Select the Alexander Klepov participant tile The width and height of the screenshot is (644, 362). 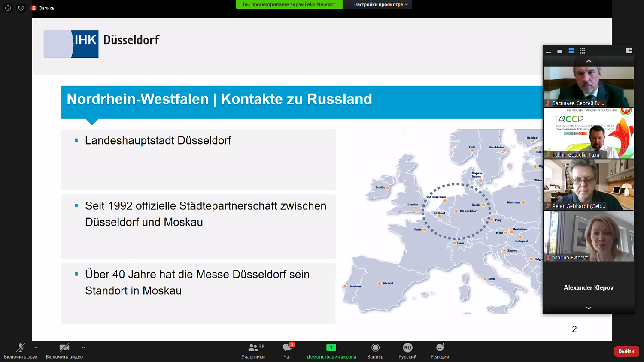click(589, 287)
